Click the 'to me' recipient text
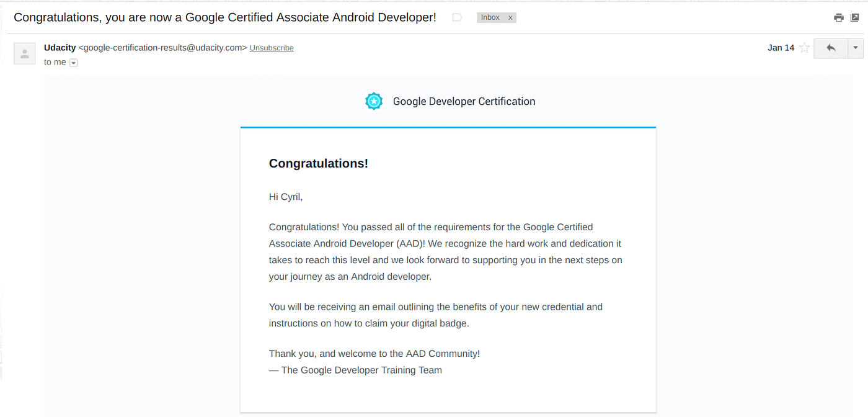 point(55,63)
